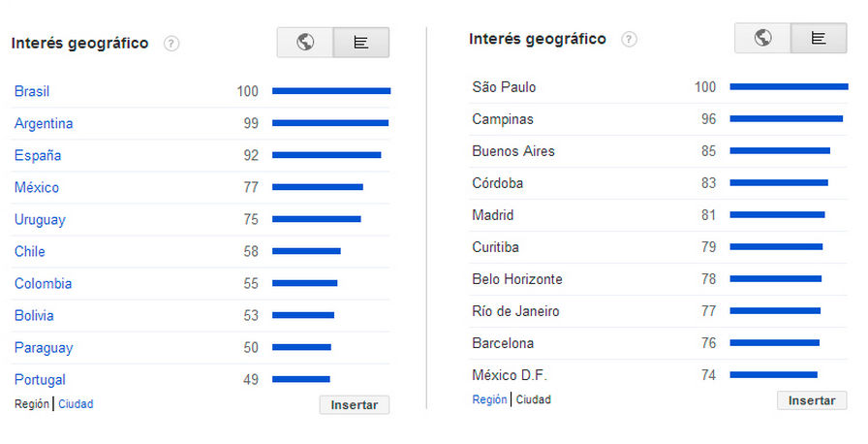Follow the España link
Screen dimensions: 868x444
pyautogui.click(x=37, y=155)
